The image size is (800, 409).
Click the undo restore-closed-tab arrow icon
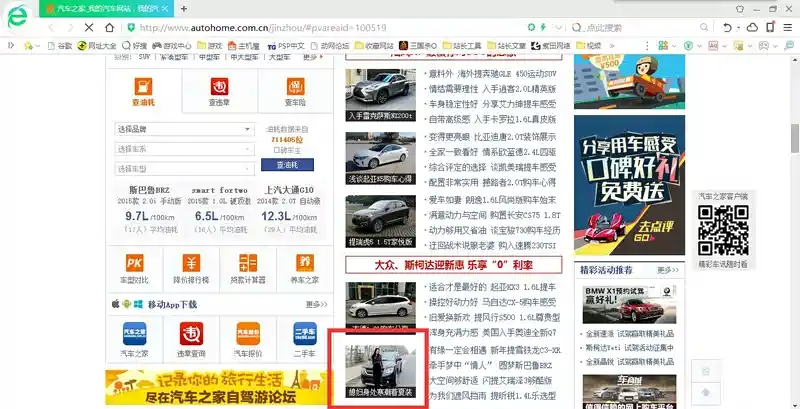coord(728,28)
